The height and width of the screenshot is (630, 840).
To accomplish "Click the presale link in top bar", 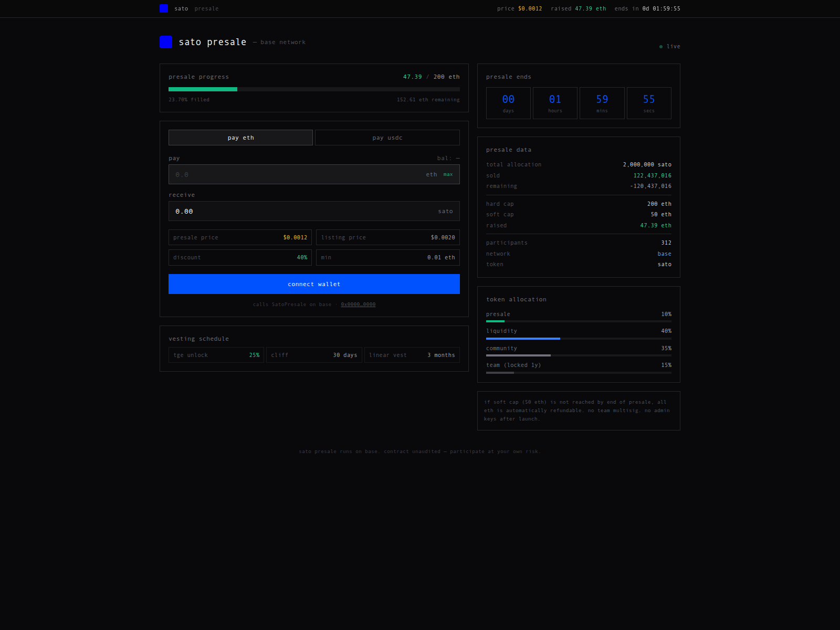I will point(206,8).
